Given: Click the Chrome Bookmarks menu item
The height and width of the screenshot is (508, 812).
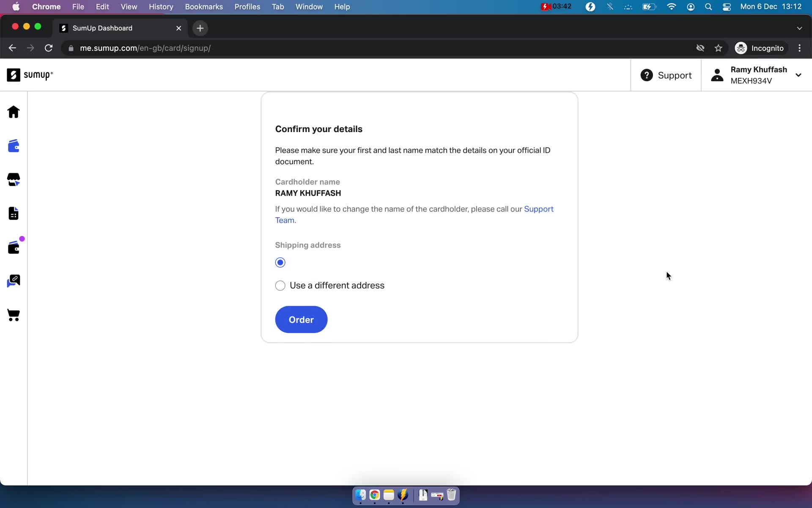Looking at the screenshot, I should (203, 6).
